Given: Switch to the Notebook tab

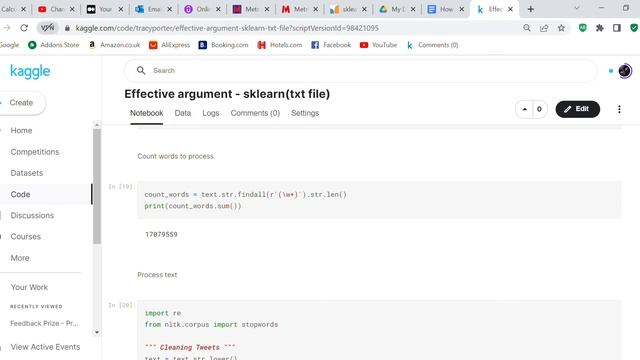Looking at the screenshot, I should 147,113.
